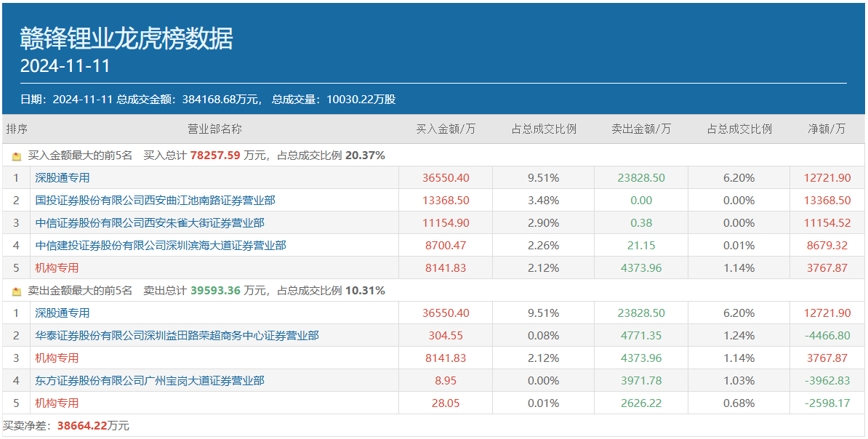Click the sell ratio 10.31%
The image size is (868, 439).
(365, 291)
